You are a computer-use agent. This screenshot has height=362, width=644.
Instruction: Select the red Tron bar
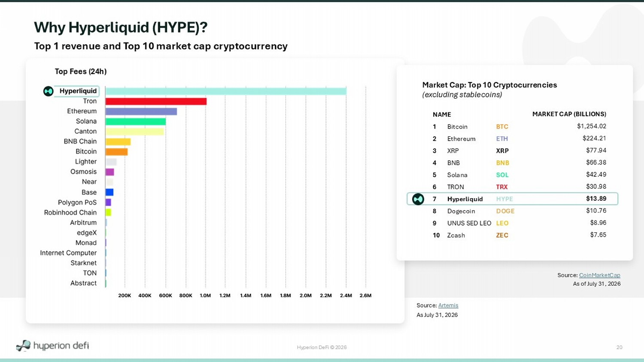pos(156,101)
